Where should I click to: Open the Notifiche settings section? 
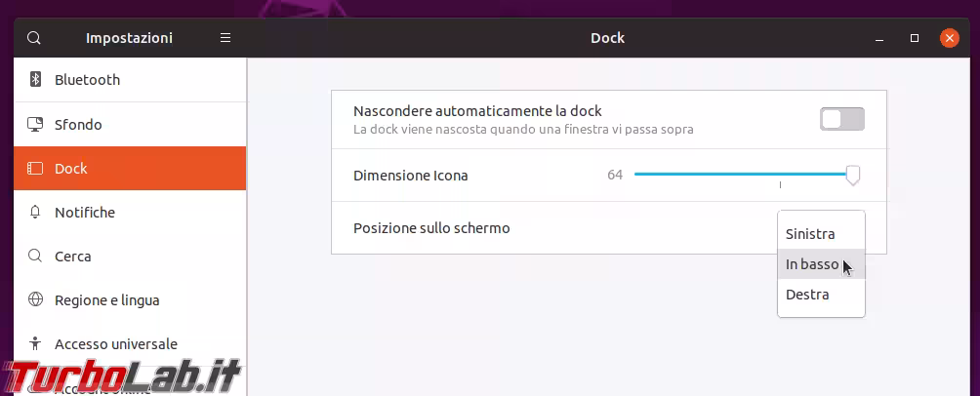click(85, 213)
